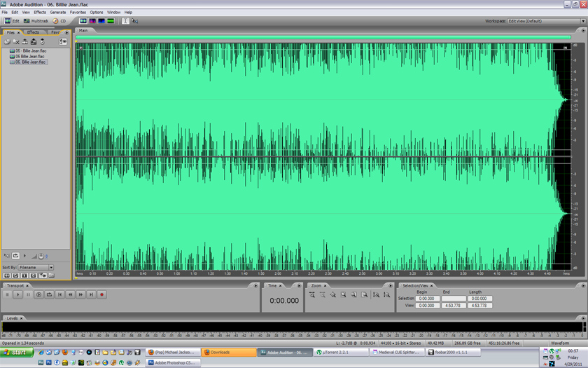588x368 pixels.
Task: Click Zoom In Vertically icon
Action: pyautogui.click(x=376, y=295)
